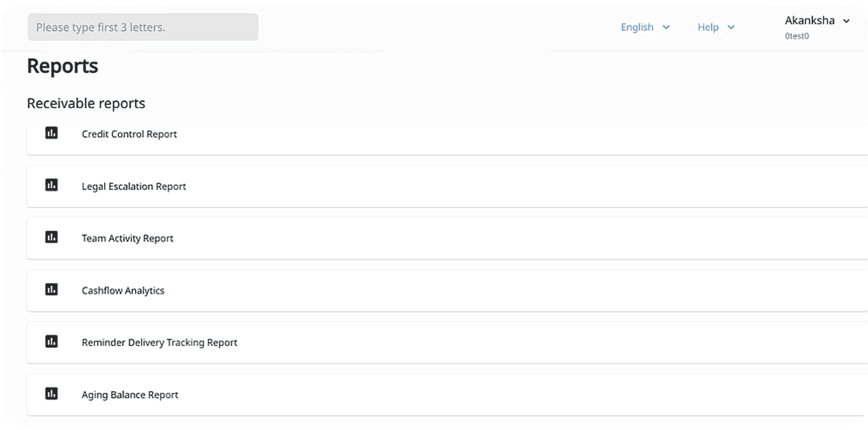868x430 pixels.
Task: Open the Credit Control Report
Action: [129, 134]
